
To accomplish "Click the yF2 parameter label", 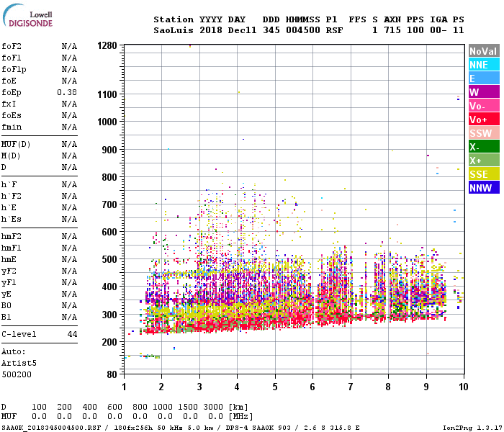I will point(9,271).
